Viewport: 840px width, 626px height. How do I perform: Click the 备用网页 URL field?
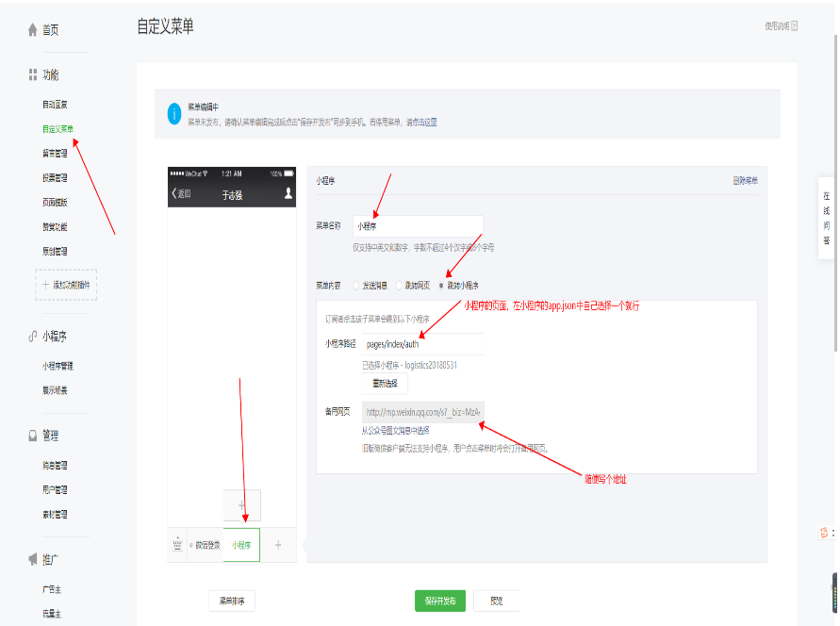(x=423, y=412)
